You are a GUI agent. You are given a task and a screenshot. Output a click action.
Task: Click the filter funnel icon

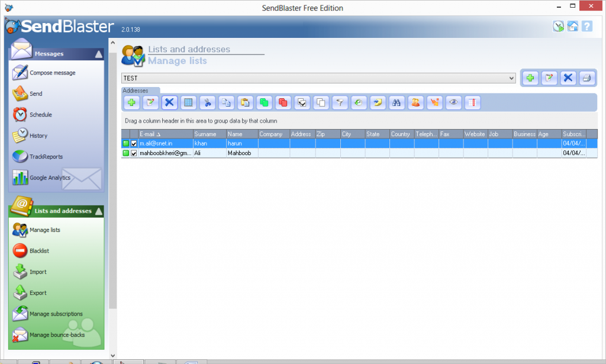point(340,102)
